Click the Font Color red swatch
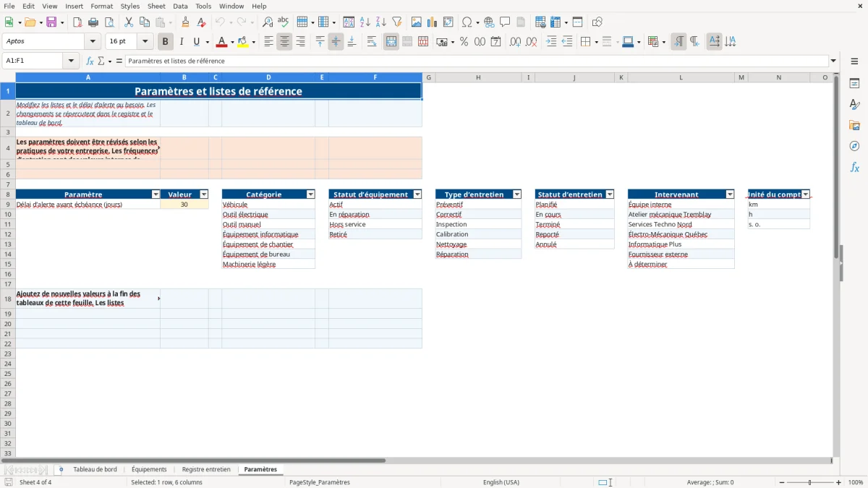Image resolution: width=868 pixels, height=488 pixels. click(222, 42)
